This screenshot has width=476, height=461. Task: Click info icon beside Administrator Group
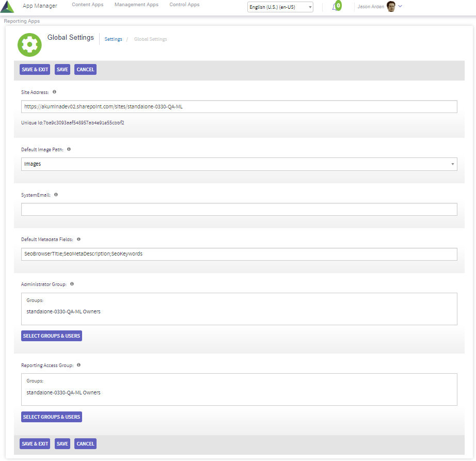pos(72,284)
